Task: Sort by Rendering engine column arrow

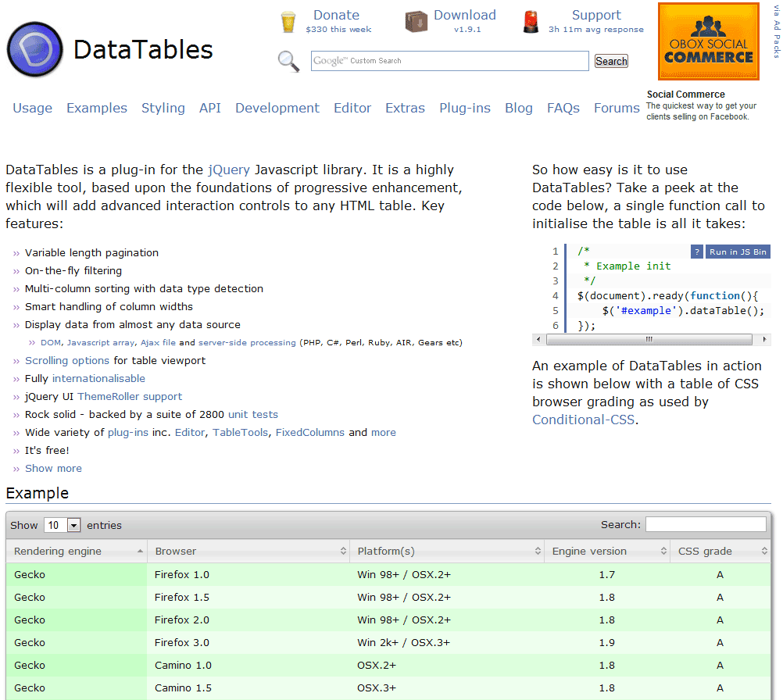Action: tap(140, 552)
